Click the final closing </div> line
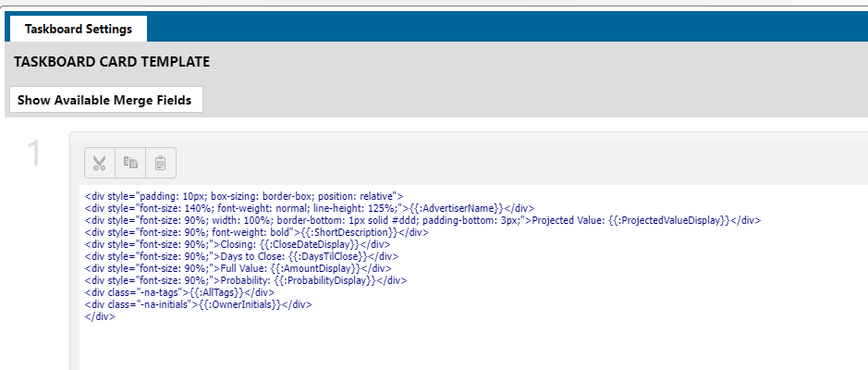868x370 pixels. pos(99,316)
